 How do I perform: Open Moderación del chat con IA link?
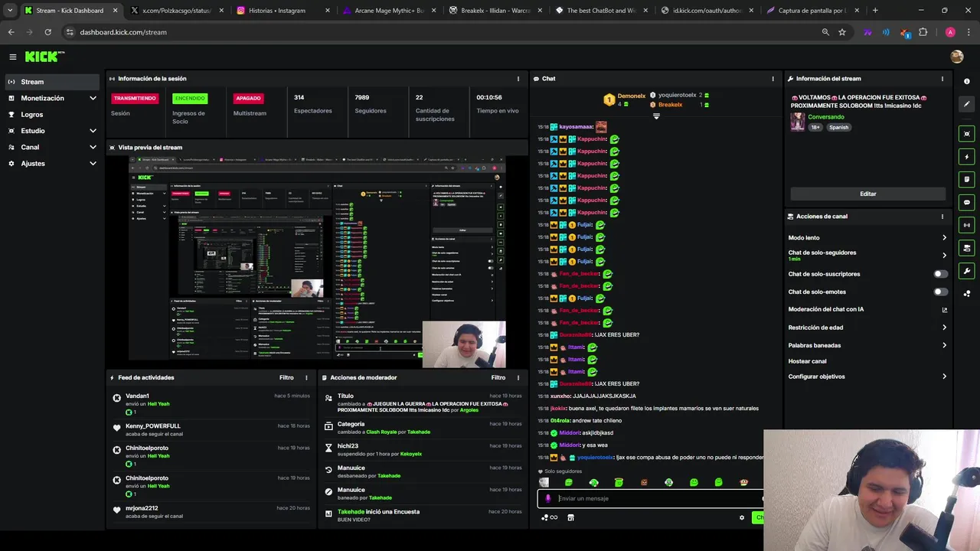[868, 309]
